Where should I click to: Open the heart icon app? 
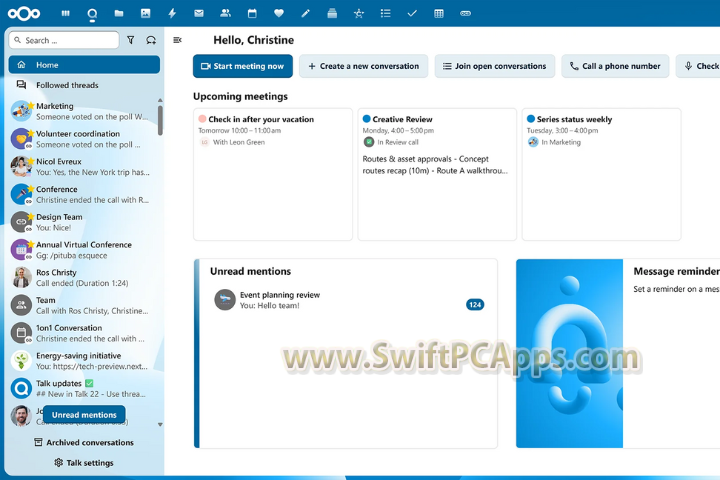pyautogui.click(x=279, y=13)
